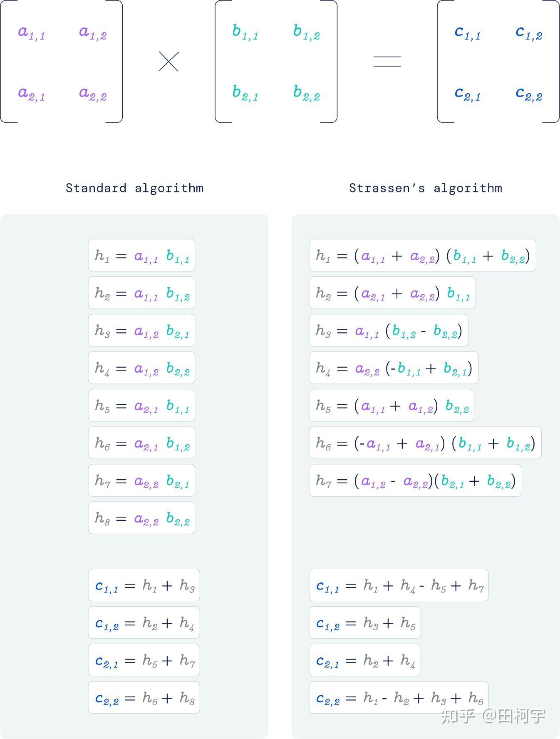The height and width of the screenshot is (739, 560).
Task: Select the c1,2 = h3 + h5 box
Action: point(365,622)
